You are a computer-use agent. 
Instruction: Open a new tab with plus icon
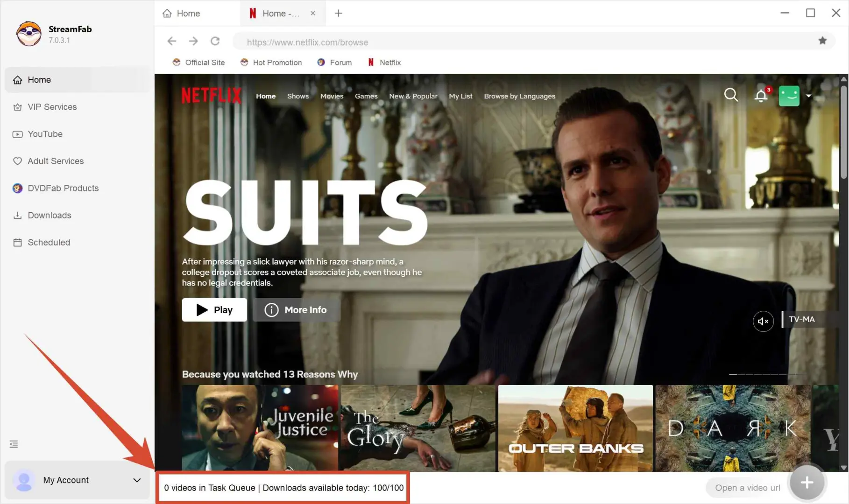click(339, 14)
